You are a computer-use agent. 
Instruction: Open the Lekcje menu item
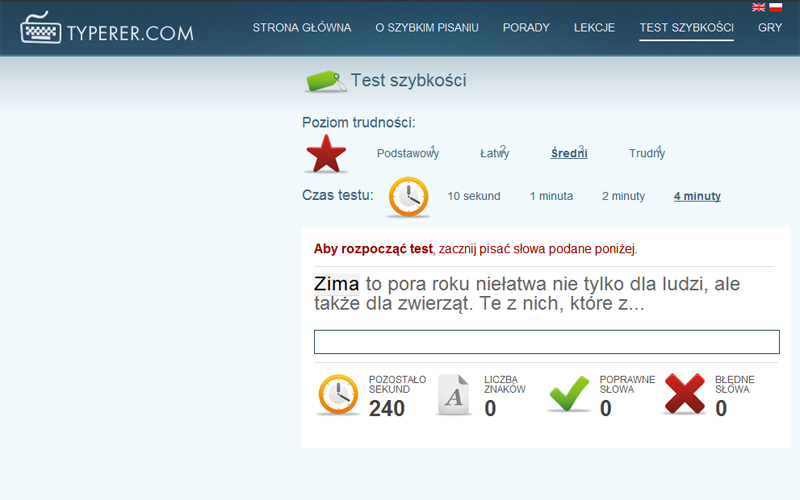tap(594, 28)
